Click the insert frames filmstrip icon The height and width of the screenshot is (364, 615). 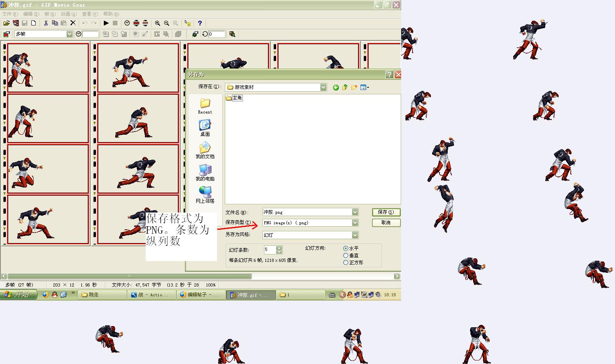pyautogui.click(x=16, y=23)
